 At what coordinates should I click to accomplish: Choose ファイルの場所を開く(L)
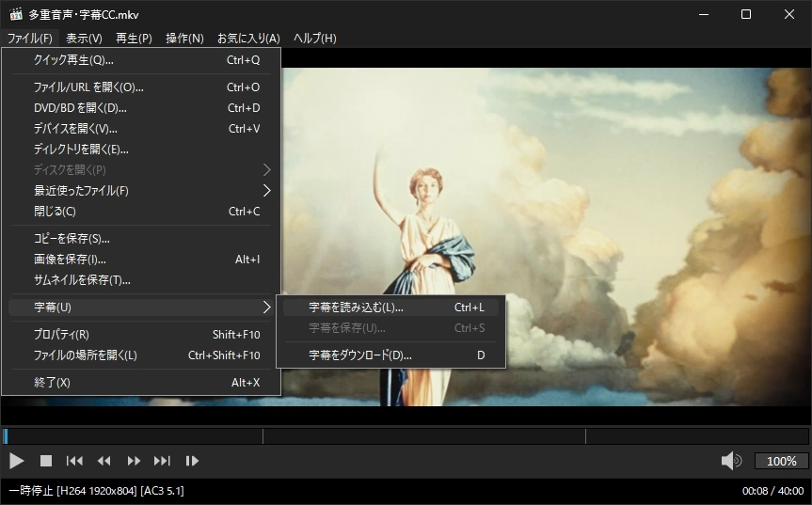click(x=141, y=355)
